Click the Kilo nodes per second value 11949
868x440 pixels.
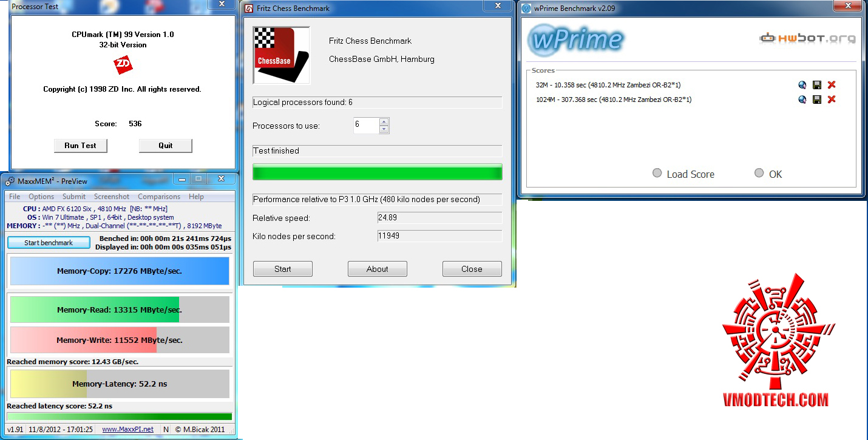(440, 236)
